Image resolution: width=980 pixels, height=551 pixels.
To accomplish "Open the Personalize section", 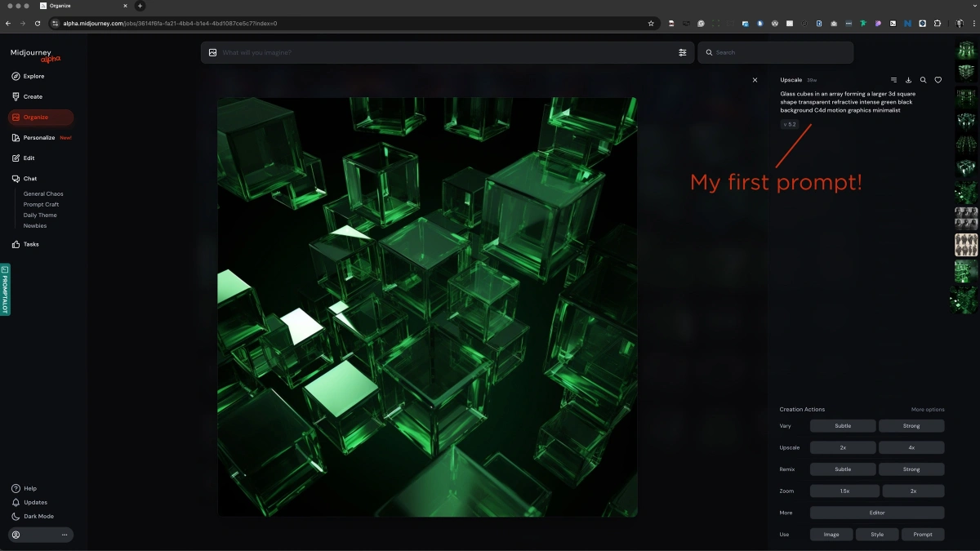I will tap(41, 138).
